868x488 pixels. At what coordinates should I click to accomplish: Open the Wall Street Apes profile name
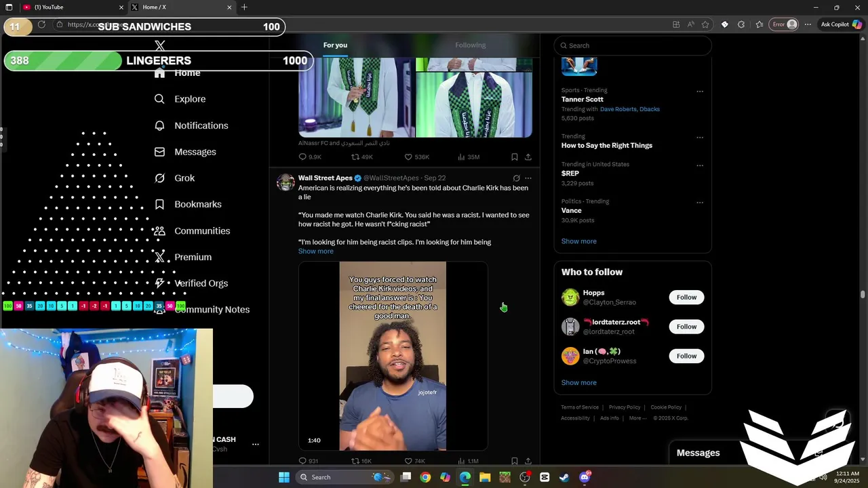coord(325,178)
